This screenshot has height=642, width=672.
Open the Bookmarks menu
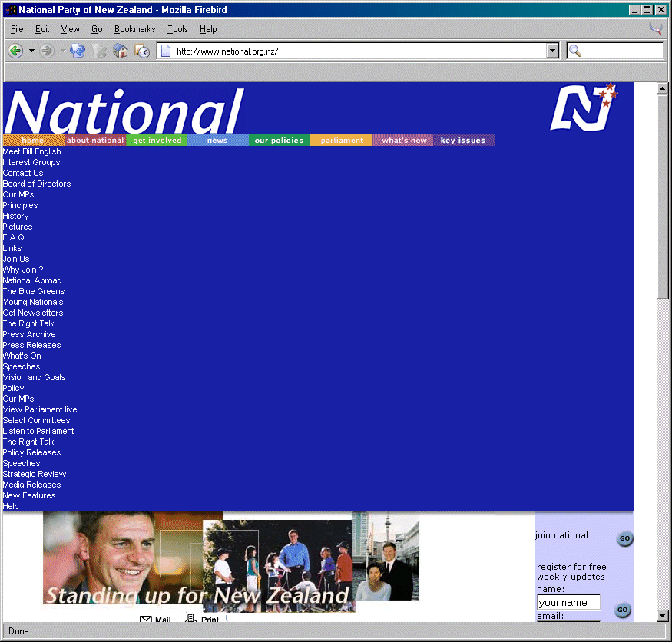click(134, 29)
